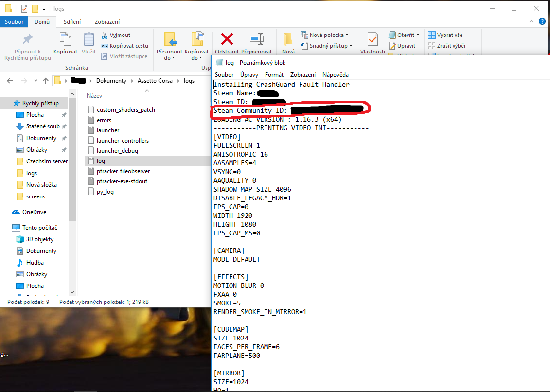Create new folder with Nová icon
This screenshot has height=392, width=550.
[288, 39]
